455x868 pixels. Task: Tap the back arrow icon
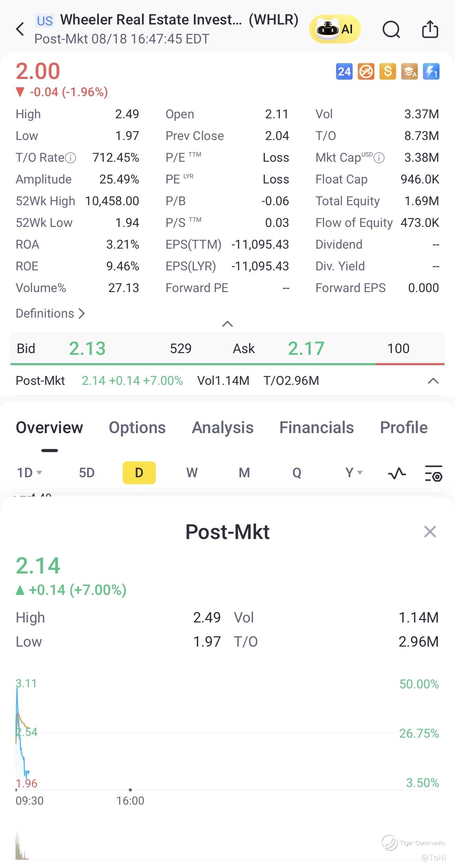20,29
